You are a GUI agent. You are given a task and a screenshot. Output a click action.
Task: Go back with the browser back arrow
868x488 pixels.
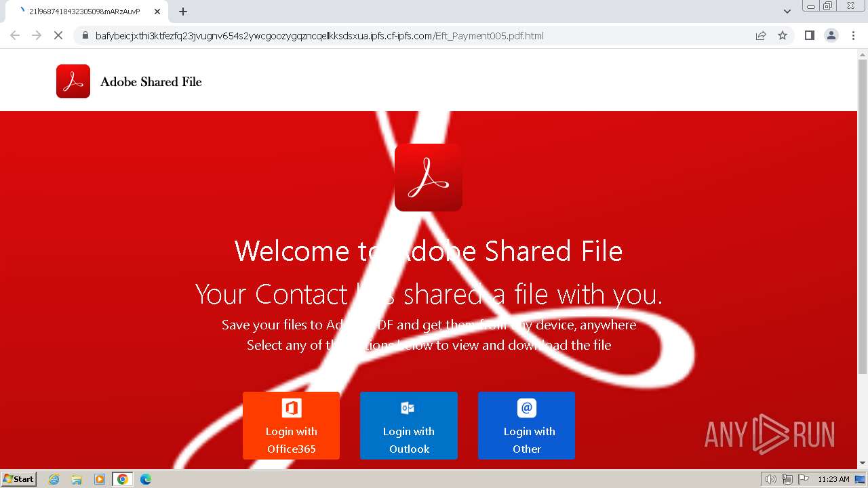(x=15, y=35)
